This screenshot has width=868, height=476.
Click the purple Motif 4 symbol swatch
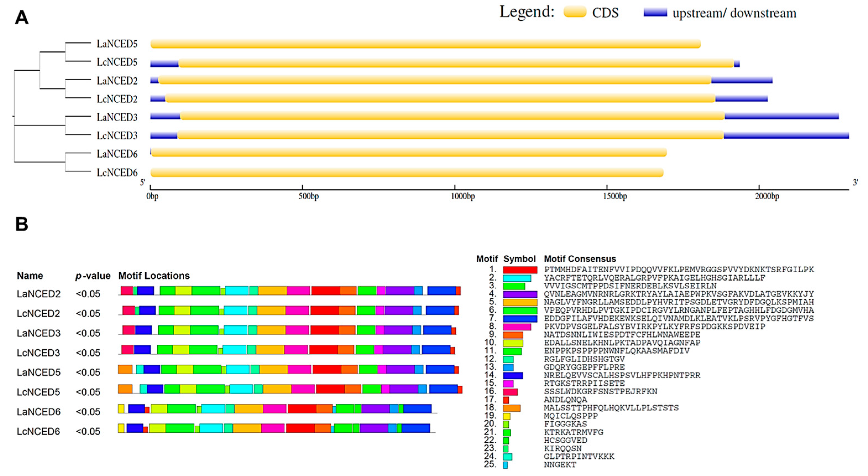520,294
